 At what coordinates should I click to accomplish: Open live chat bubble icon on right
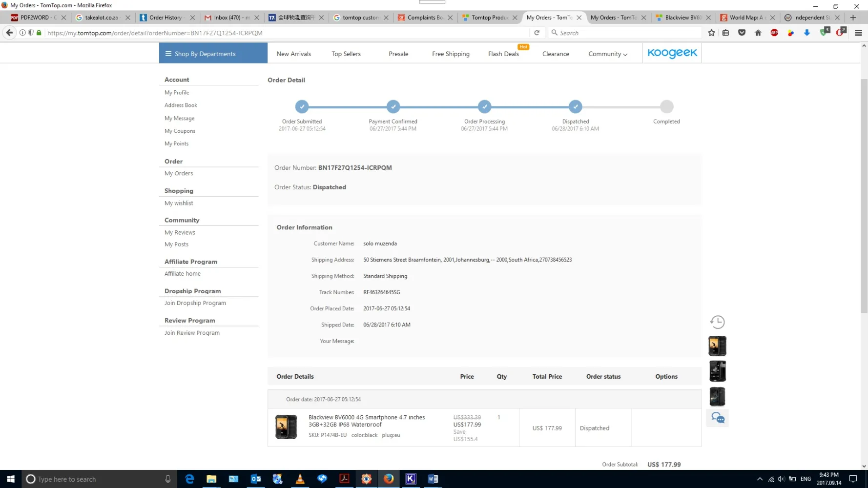tap(718, 418)
